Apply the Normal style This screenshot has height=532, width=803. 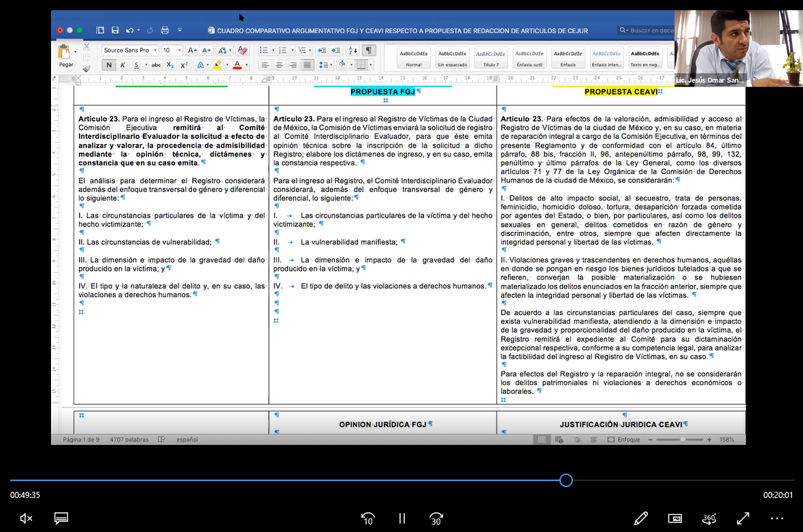tap(414, 57)
